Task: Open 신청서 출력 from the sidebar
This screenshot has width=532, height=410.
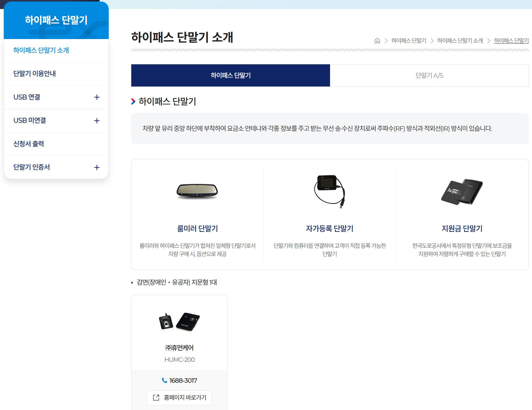Action: 29,144
